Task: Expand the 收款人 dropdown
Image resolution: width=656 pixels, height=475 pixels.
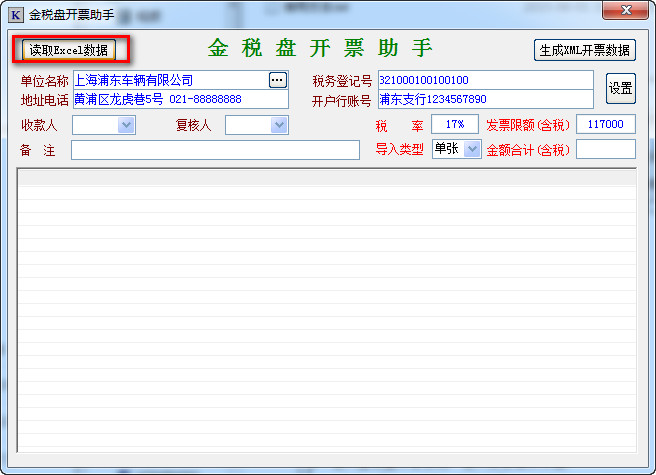Action: click(126, 125)
